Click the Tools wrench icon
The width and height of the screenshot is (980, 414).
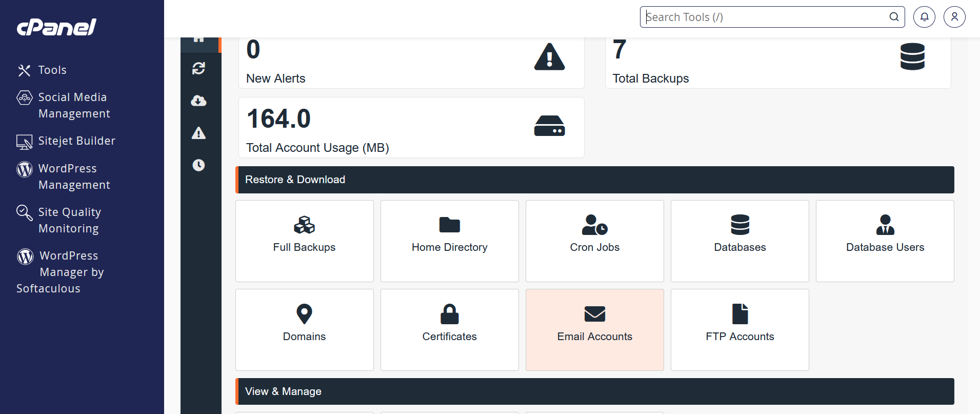point(24,70)
